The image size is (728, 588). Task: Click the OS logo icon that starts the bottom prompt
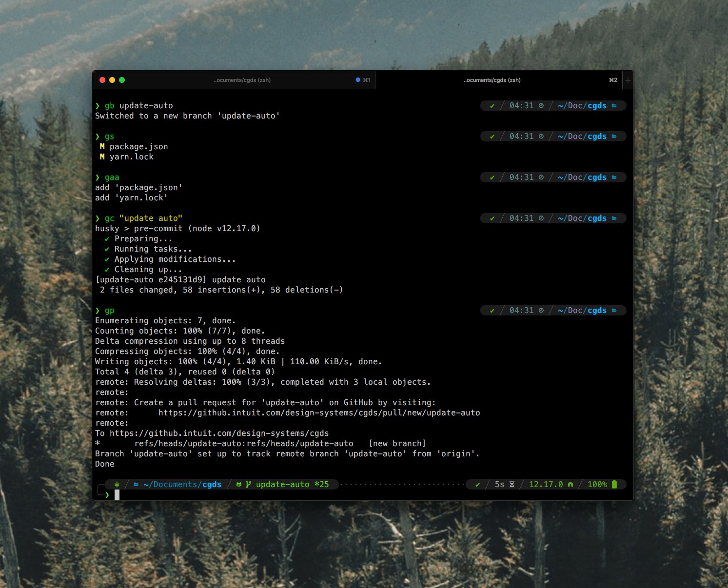(117, 484)
